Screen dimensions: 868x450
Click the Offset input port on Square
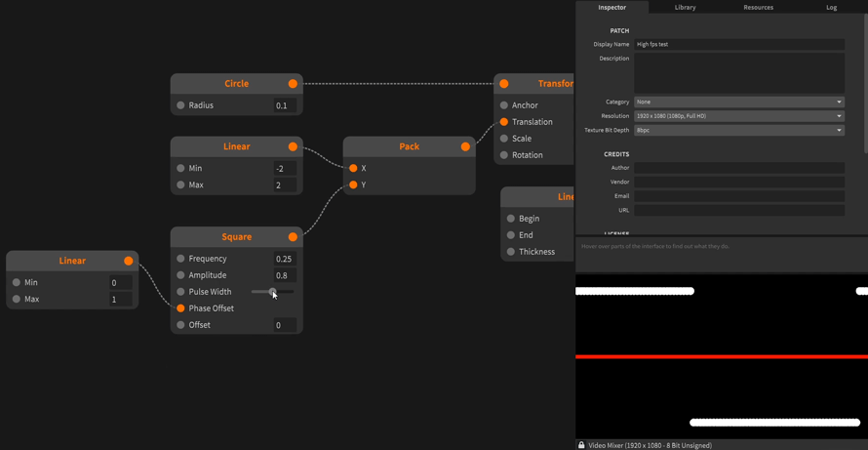[180, 325]
